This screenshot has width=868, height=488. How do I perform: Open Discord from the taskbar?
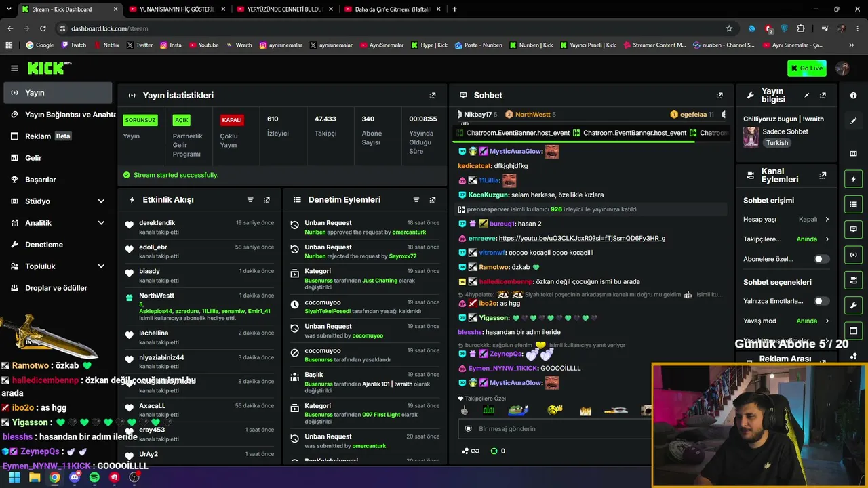point(75,477)
